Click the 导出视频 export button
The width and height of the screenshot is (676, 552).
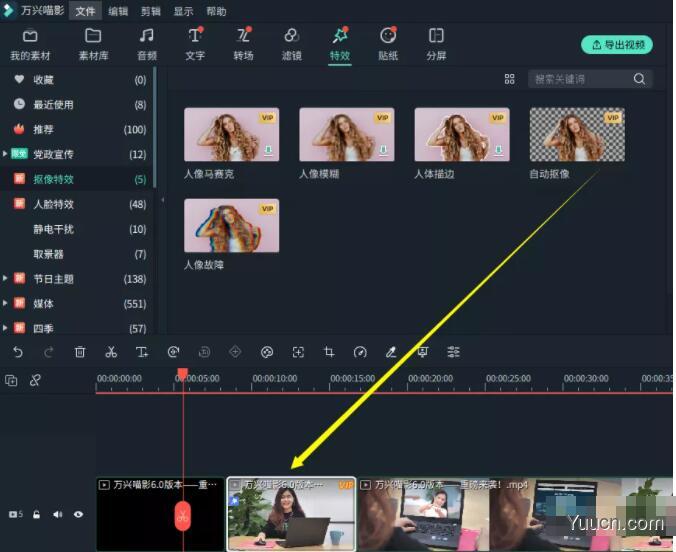(x=617, y=44)
